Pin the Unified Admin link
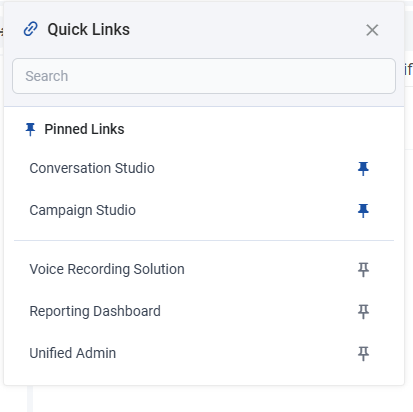Image resolution: width=413 pixels, height=412 pixels. 363,354
